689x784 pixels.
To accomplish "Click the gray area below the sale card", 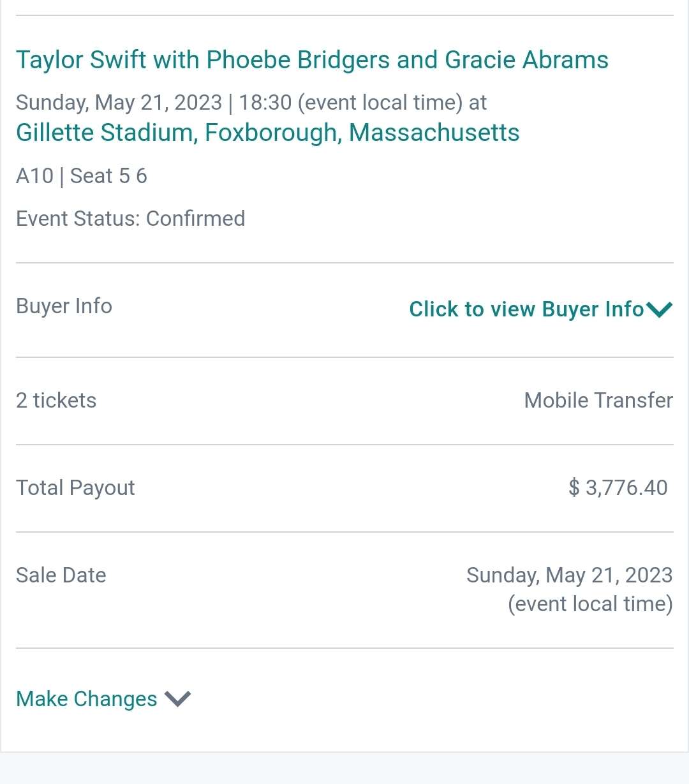I will (344, 769).
